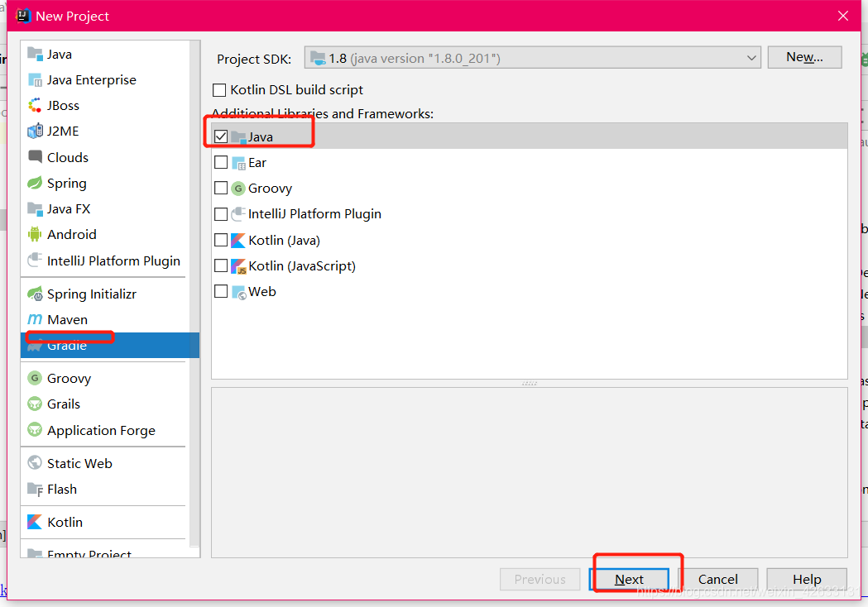This screenshot has height=607, width=868.
Task: Click the IntelliJ Platform Plugin icon in the project type list
Action: click(35, 260)
